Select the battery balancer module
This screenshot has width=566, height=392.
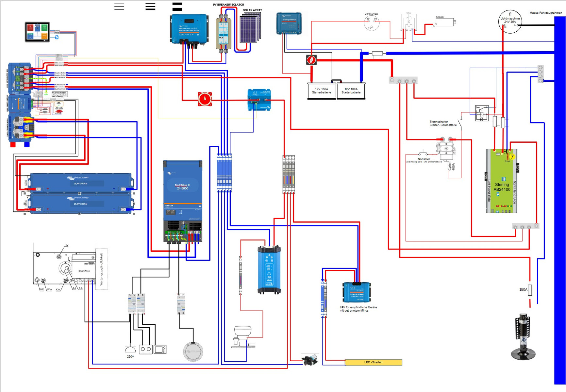tap(289, 23)
